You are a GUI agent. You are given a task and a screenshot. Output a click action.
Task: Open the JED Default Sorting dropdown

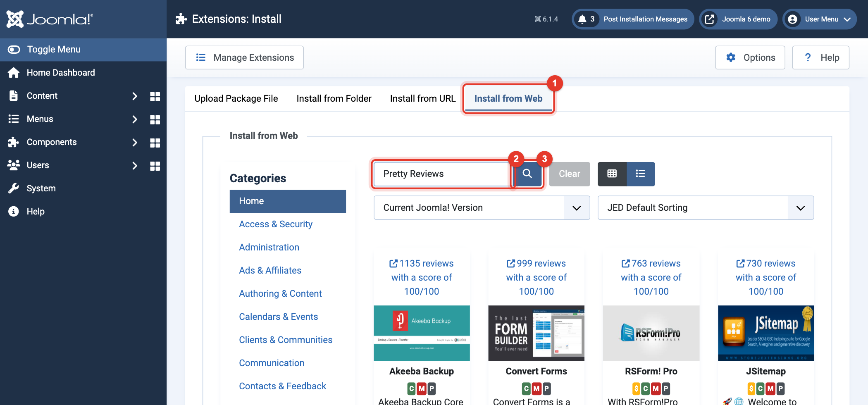[x=706, y=208]
